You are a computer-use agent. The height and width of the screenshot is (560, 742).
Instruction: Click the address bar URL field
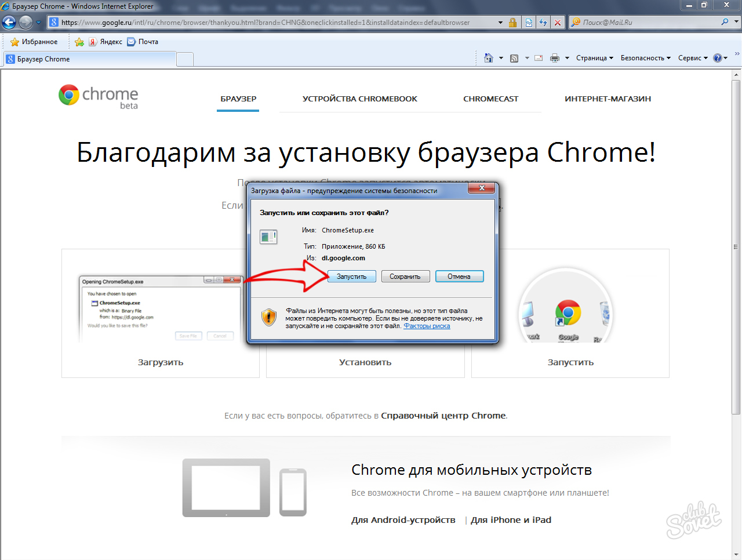(272, 23)
